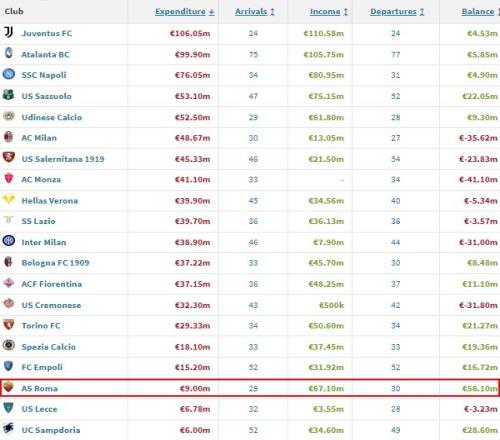Viewport: 500px width, 440px height.
Task: Click the Atalanta BC club crest
Action: coord(9,53)
